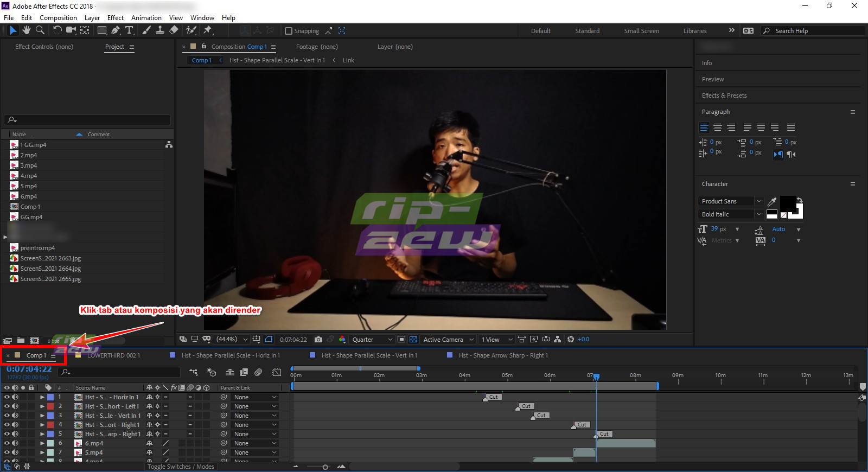868x472 pixels.
Task: Open the 1 View layout dropdown
Action: pyautogui.click(x=497, y=340)
